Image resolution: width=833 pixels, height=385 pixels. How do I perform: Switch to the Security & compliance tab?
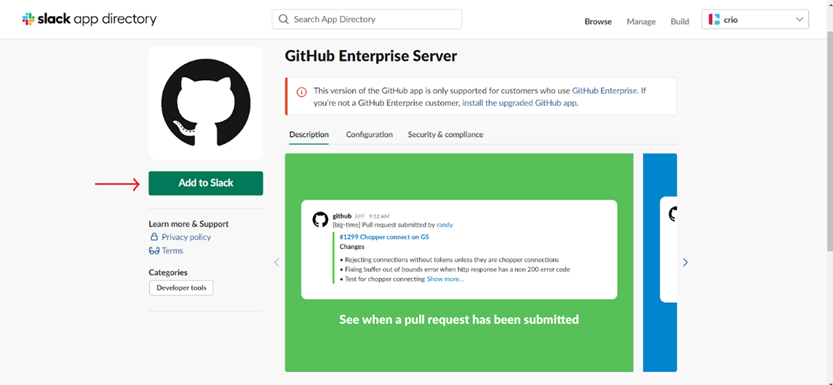coord(445,134)
